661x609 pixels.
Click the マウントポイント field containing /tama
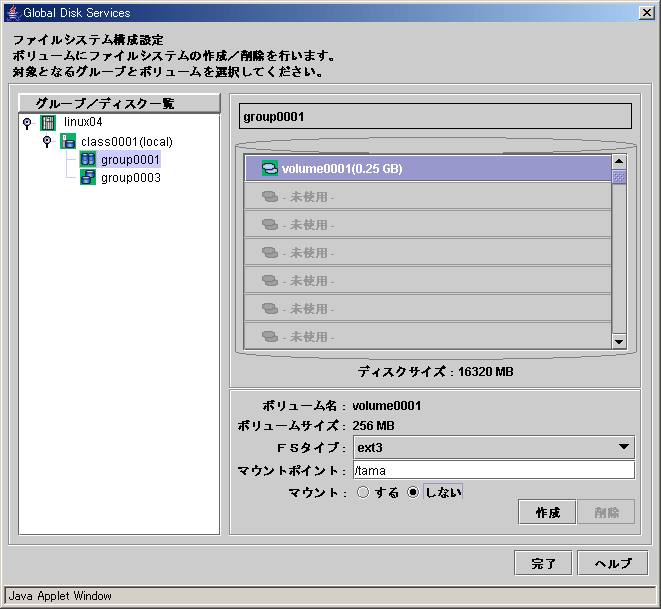[x=494, y=470]
